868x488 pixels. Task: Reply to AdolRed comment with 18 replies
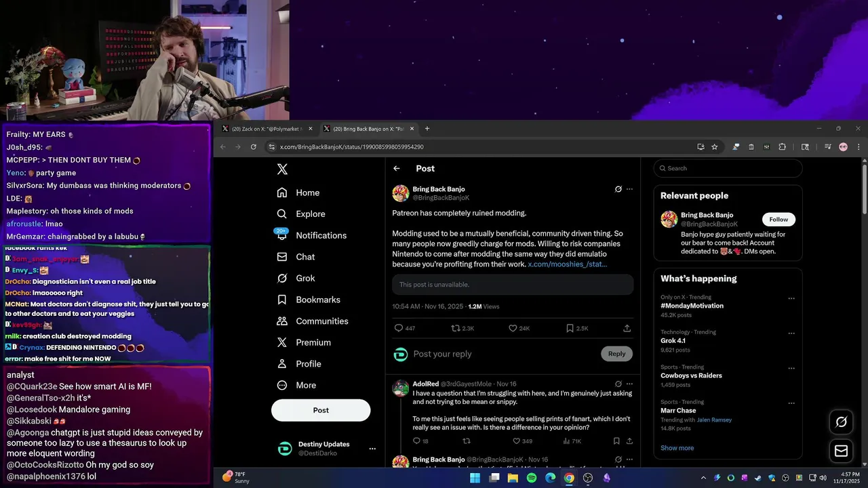tap(416, 441)
